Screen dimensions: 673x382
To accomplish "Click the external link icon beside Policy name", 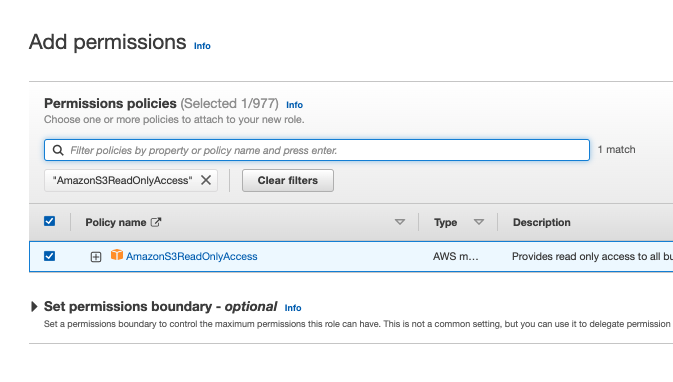I will pyautogui.click(x=156, y=222).
